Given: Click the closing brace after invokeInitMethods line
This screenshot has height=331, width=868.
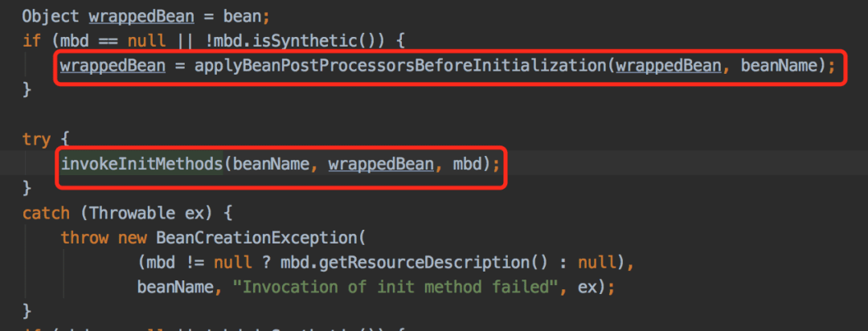Looking at the screenshot, I should pos(27,189).
